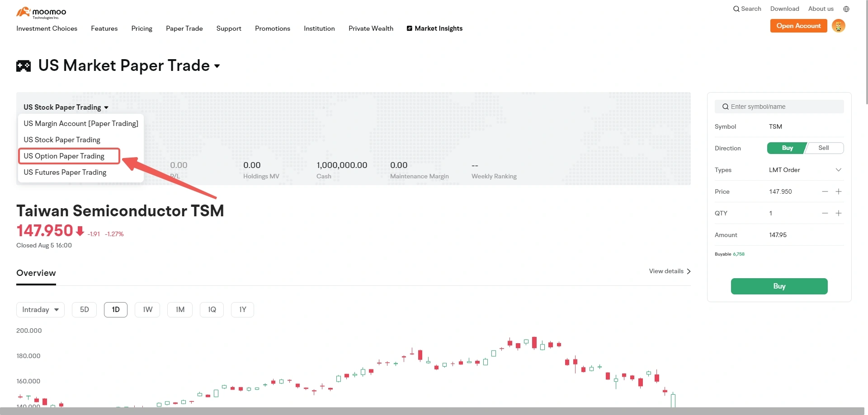Open the Features menu
The width and height of the screenshot is (868, 415).
coord(104,28)
